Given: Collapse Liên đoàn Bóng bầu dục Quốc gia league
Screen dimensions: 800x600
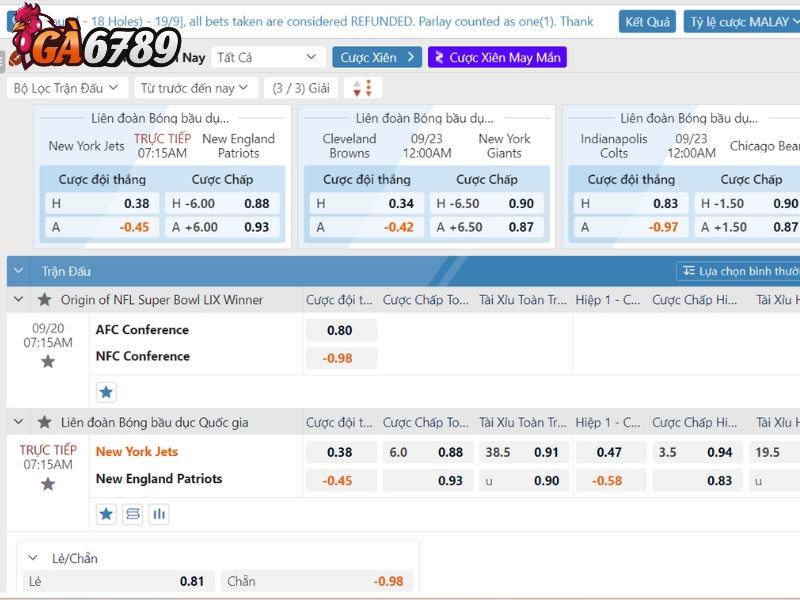Looking at the screenshot, I should [19, 422].
